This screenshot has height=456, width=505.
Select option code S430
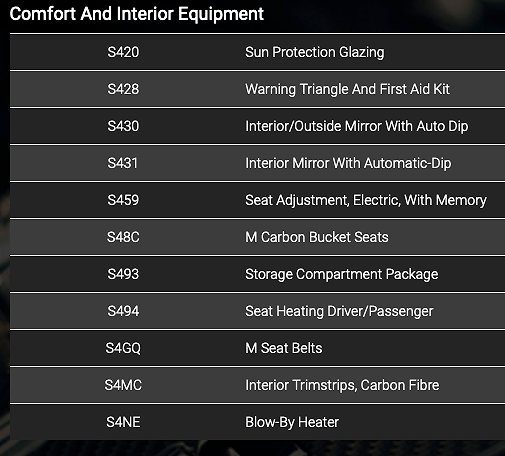(x=123, y=126)
